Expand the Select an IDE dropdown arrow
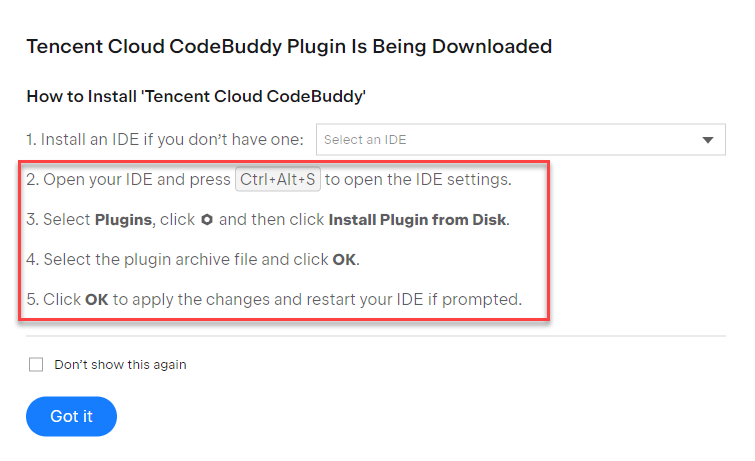This screenshot has width=755, height=461. [x=708, y=140]
